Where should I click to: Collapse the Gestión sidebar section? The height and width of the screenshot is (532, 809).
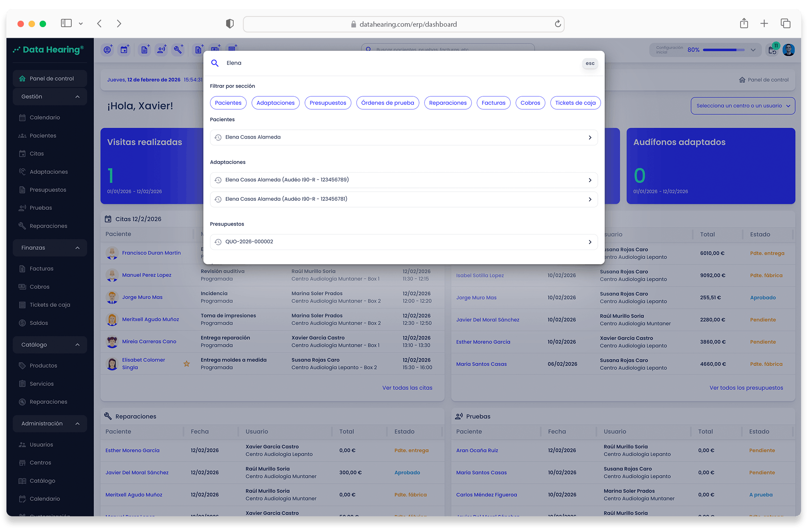77,97
